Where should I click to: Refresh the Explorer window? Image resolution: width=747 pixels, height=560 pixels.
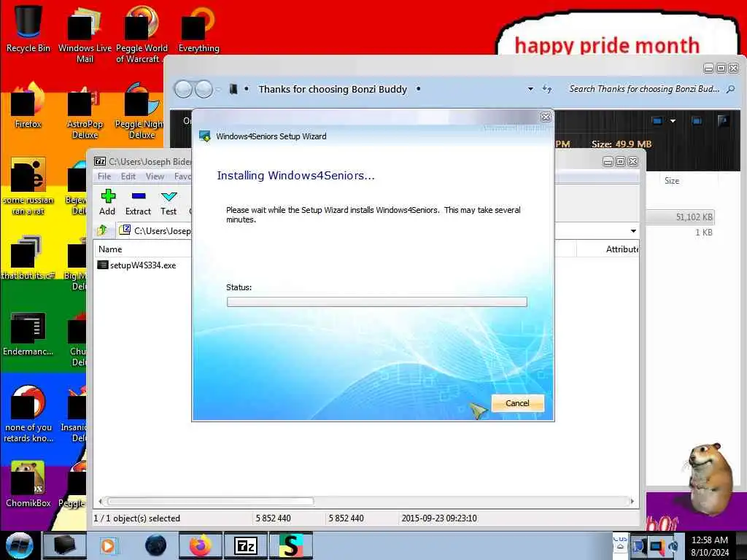pyautogui.click(x=547, y=89)
